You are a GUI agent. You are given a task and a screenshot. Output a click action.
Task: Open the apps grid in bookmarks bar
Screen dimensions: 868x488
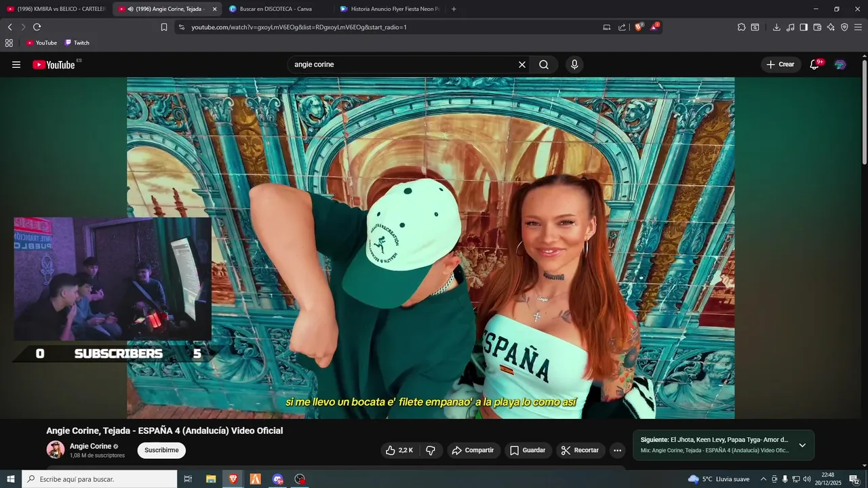pyautogui.click(x=9, y=43)
